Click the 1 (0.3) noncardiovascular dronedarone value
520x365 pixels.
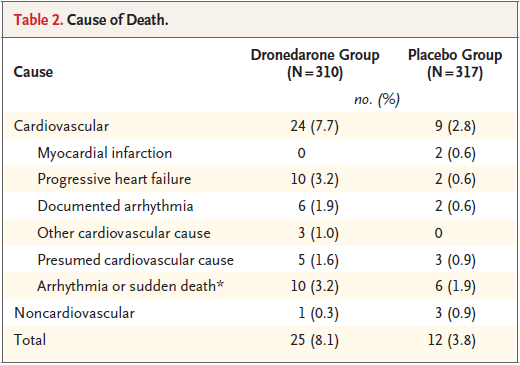click(x=318, y=313)
